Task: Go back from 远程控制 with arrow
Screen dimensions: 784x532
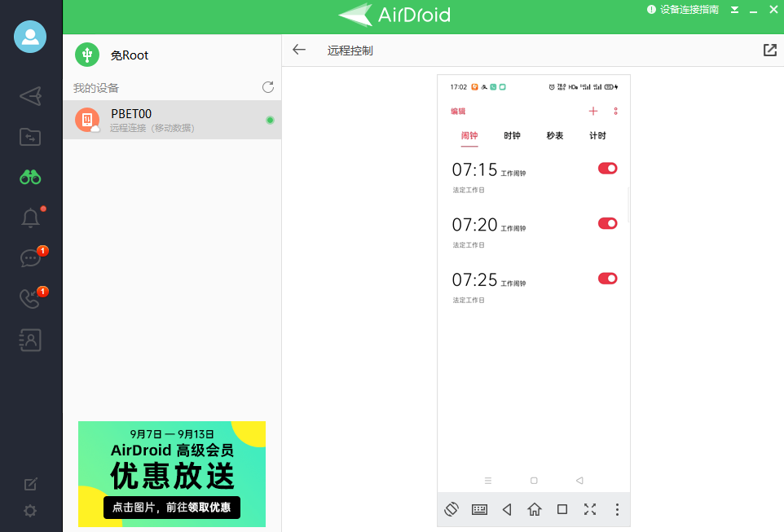Action: click(x=299, y=50)
